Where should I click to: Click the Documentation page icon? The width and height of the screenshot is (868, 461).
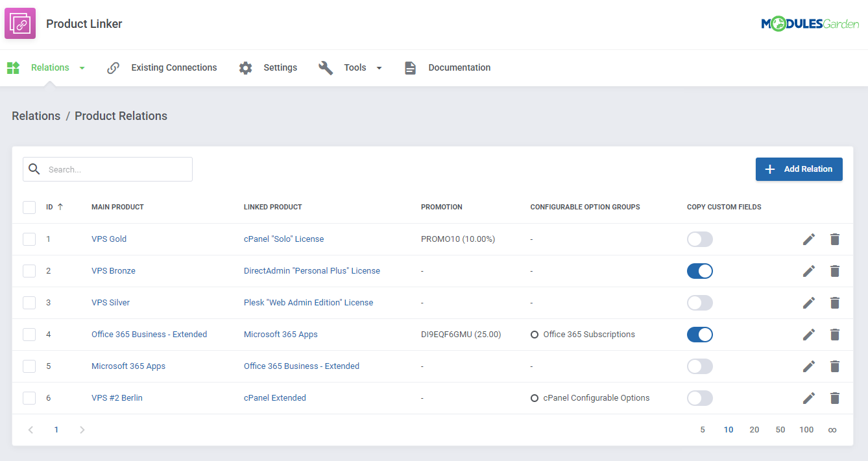410,67
